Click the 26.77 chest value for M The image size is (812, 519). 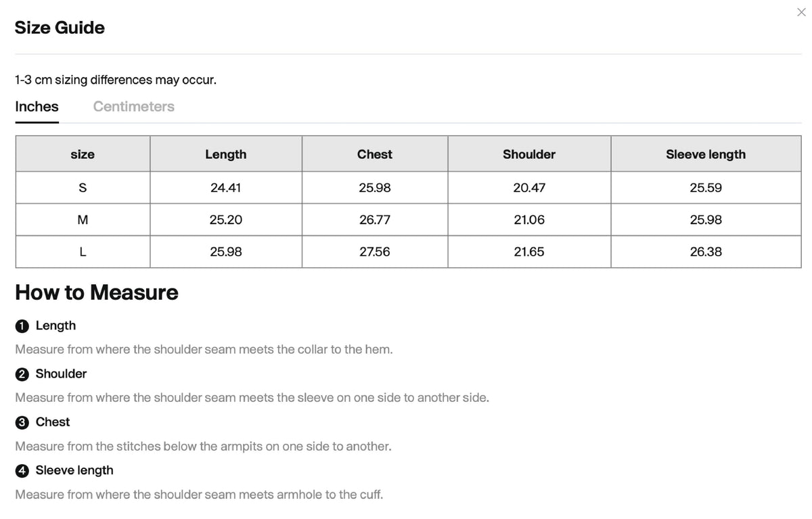375,220
